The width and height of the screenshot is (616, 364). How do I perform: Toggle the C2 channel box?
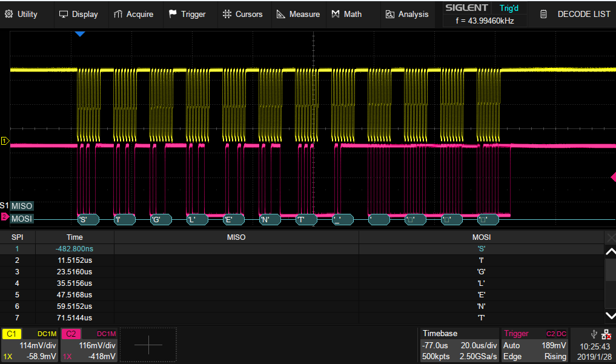(x=90, y=345)
